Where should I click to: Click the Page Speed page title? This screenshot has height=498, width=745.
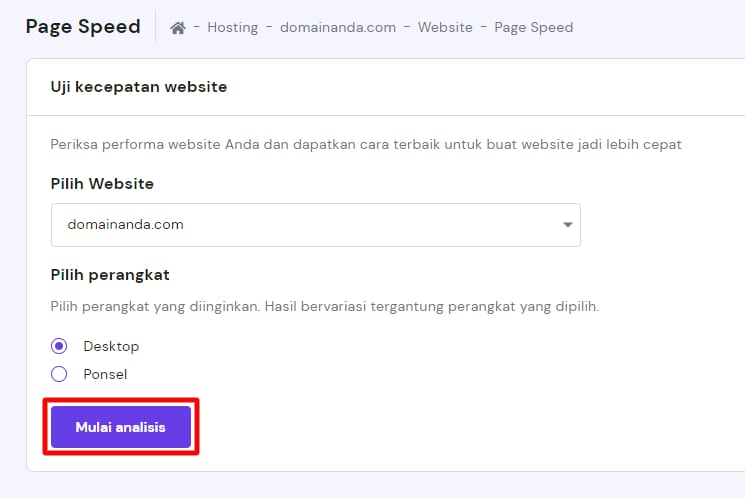[x=83, y=27]
